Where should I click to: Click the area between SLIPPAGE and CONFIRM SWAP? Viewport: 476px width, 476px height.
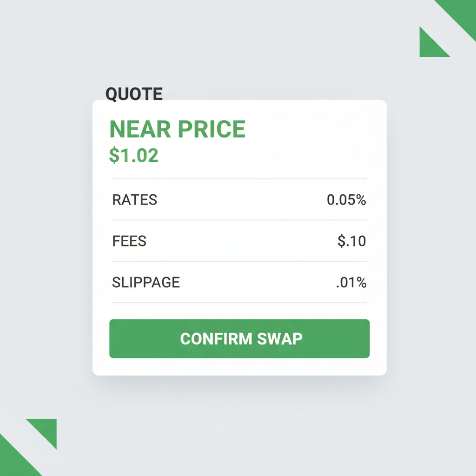(x=239, y=311)
